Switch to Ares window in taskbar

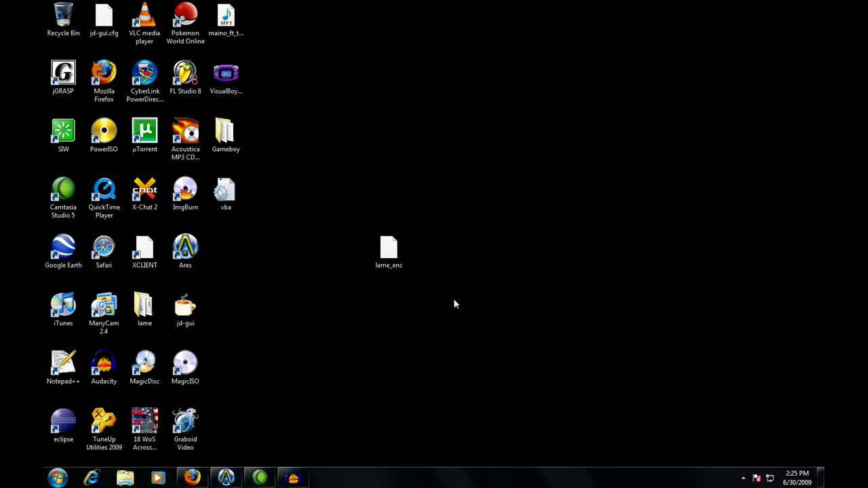click(226, 478)
